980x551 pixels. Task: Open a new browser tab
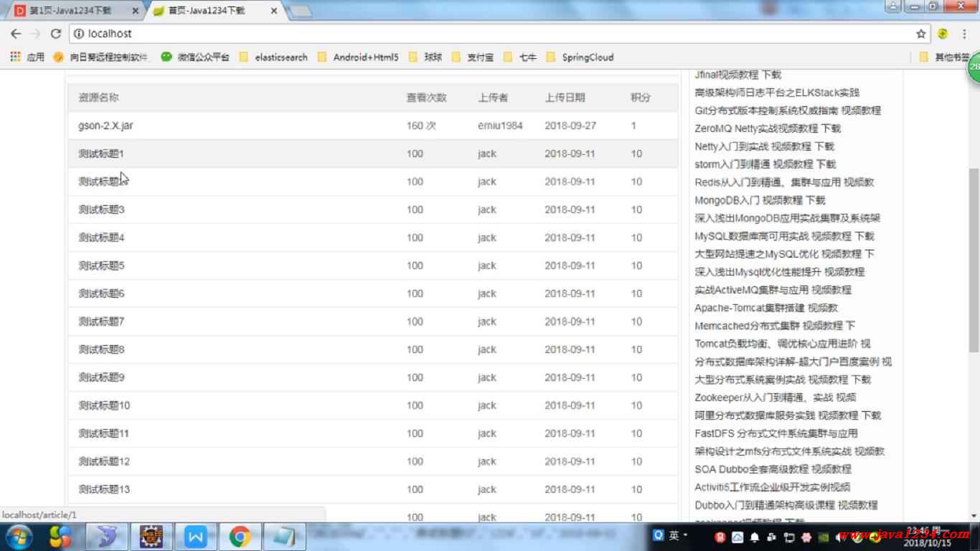click(x=301, y=11)
